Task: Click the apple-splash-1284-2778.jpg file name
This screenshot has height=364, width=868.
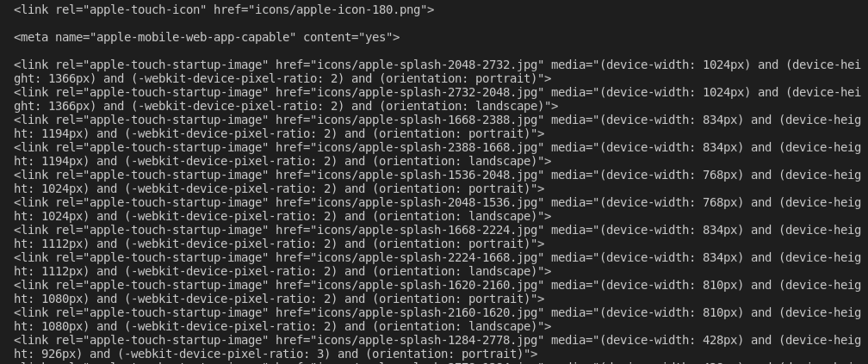Action: point(448,342)
